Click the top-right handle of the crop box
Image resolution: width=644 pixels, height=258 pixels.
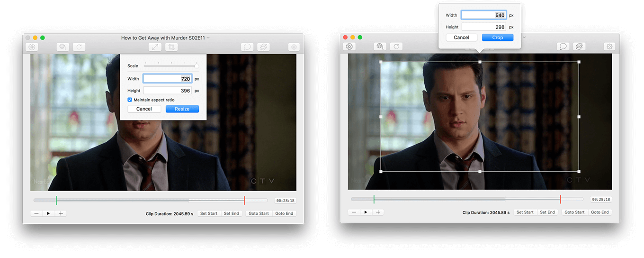point(579,62)
